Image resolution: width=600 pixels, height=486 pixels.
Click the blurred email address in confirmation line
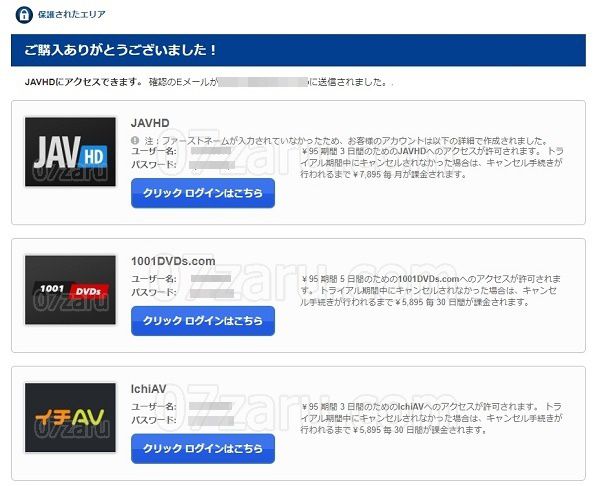pos(263,82)
